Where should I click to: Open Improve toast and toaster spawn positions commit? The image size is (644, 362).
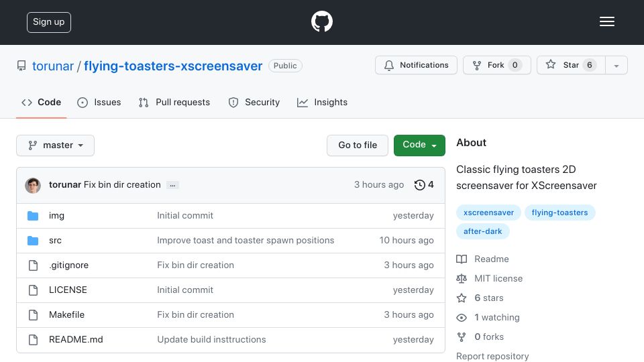(246, 241)
